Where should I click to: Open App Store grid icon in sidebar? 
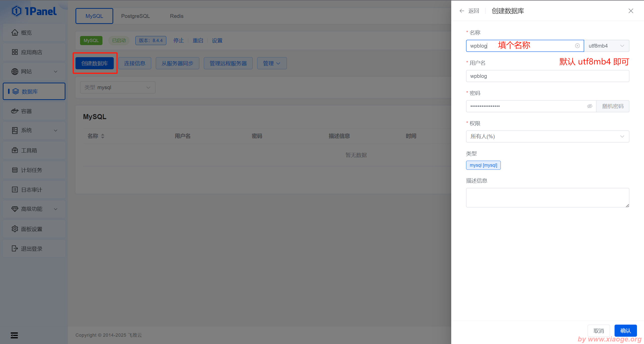(15, 52)
